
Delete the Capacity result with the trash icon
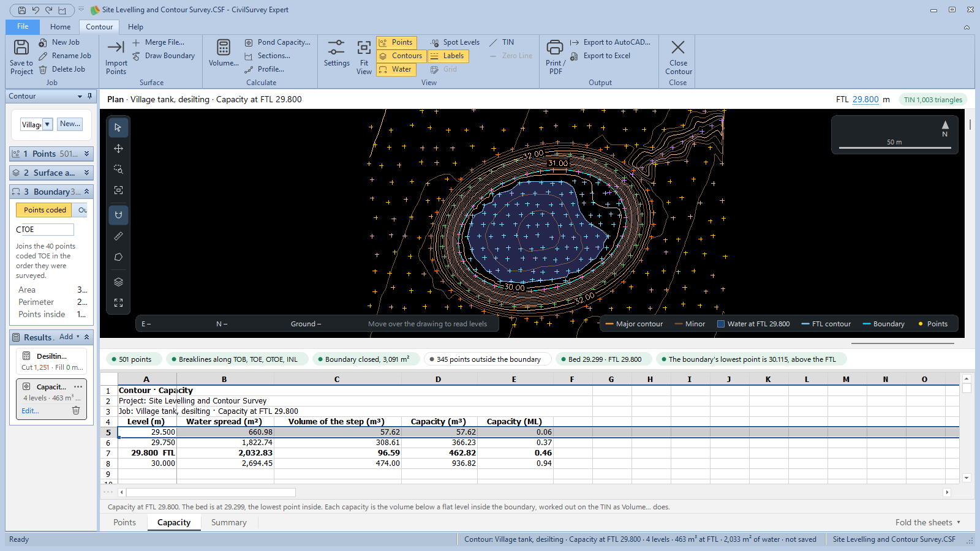[x=76, y=410]
